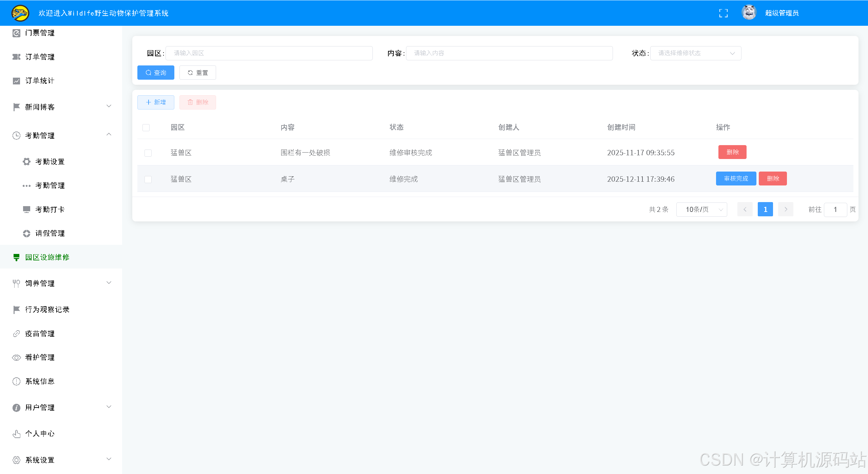Focus the 园区 search input field
Screen dimensions: 868x474
(x=269, y=53)
